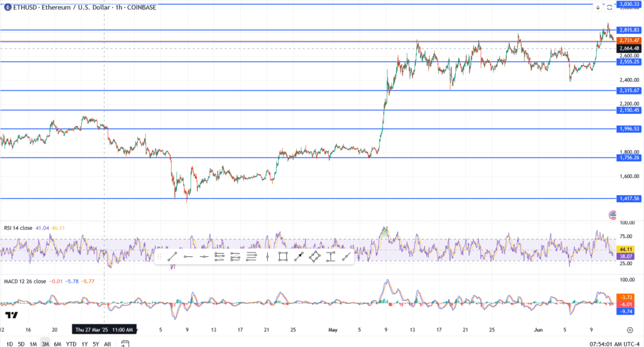Click the down-arrow snapshot icon

point(597,8)
